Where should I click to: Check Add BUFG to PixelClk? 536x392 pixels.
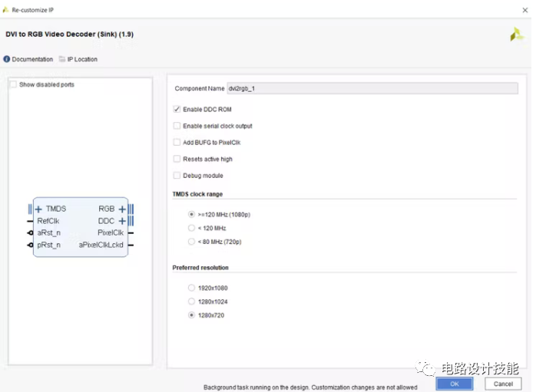177,143
